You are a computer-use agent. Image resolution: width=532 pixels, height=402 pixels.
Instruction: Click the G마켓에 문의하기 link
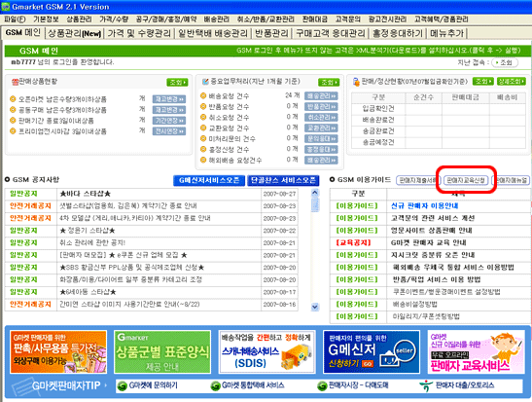[147, 385]
